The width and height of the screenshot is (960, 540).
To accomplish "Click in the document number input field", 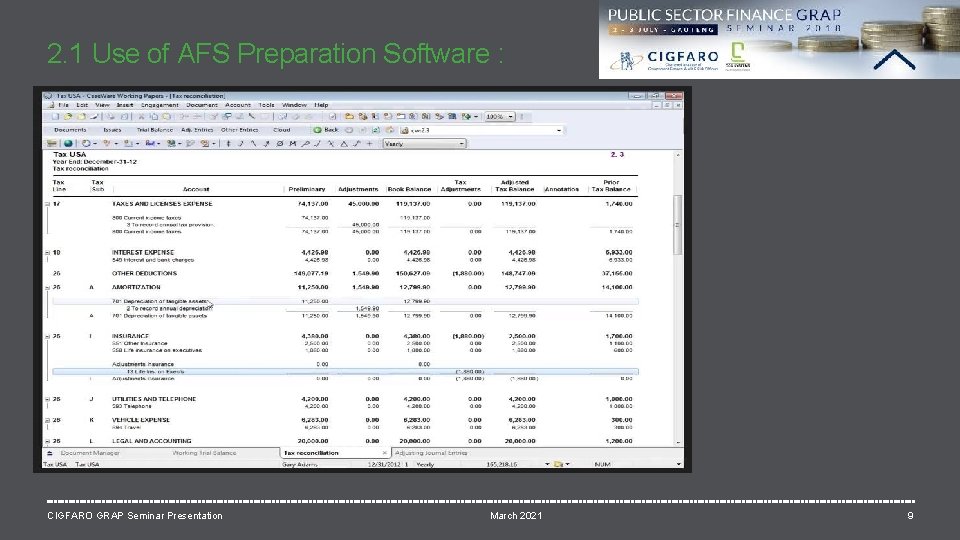I will pos(481,130).
